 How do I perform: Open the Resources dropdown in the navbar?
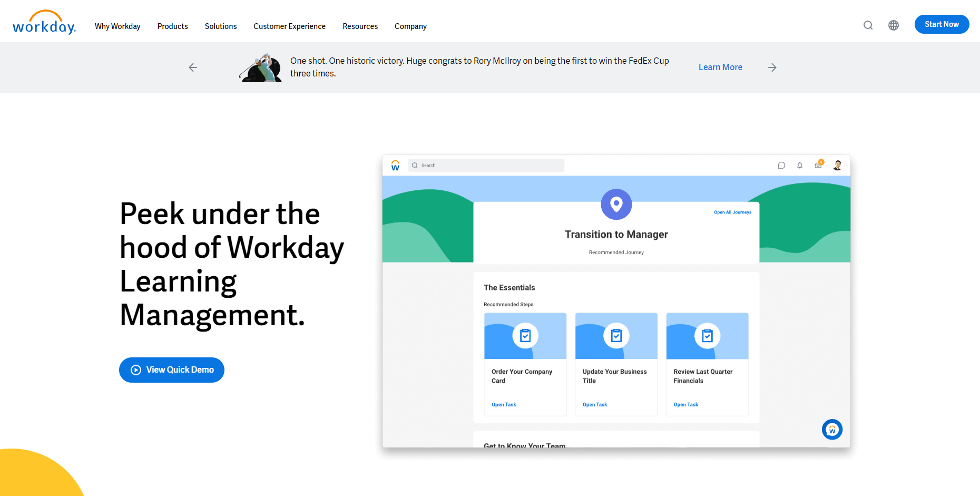point(360,26)
